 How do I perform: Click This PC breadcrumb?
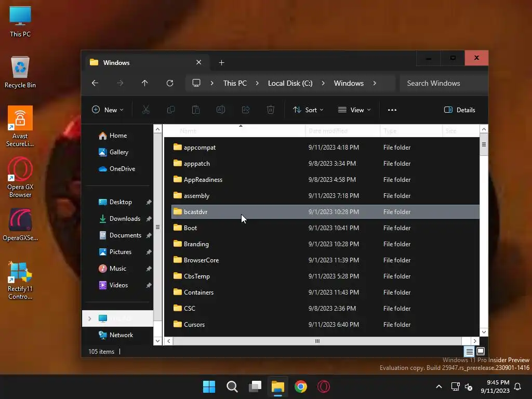[x=235, y=83]
